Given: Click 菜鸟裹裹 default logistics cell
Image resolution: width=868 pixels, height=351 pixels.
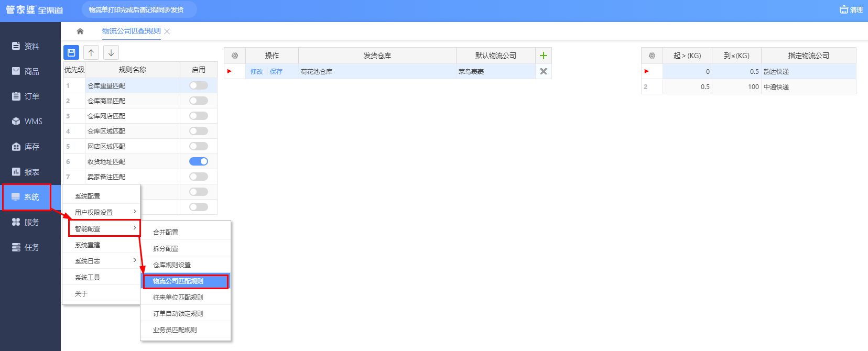Looking at the screenshot, I should [496, 71].
